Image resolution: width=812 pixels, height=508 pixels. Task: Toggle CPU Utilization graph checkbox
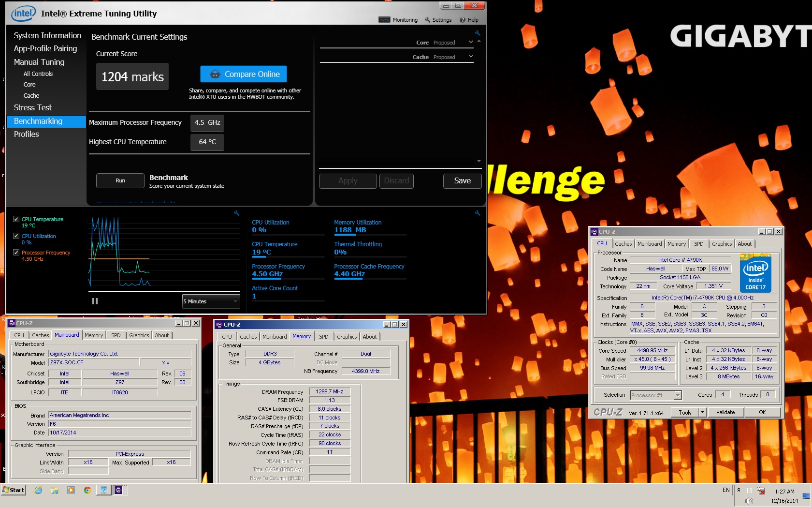(16, 236)
